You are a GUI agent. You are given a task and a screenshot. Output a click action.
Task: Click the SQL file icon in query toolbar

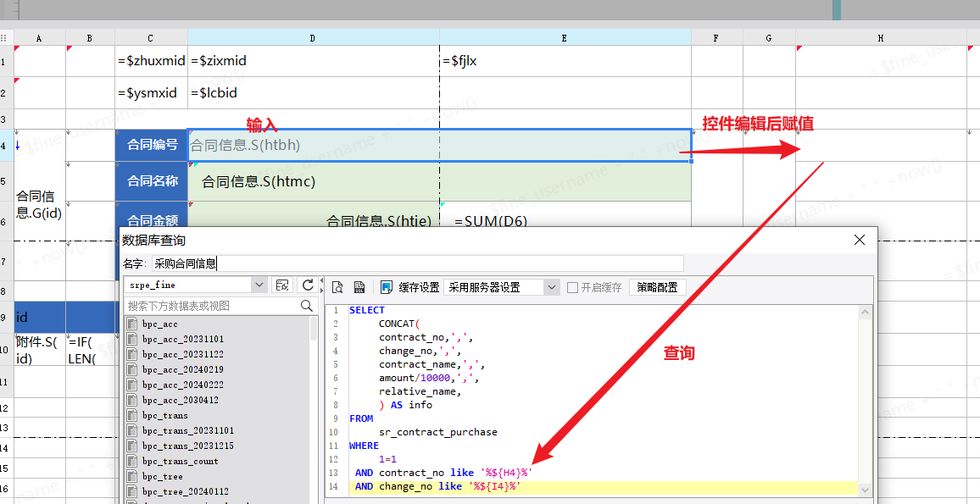click(x=359, y=287)
